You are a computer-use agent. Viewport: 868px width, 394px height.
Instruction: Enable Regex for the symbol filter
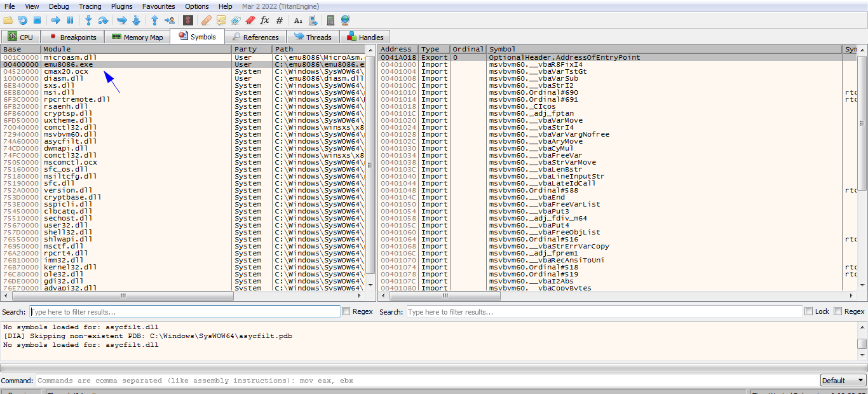pyautogui.click(x=837, y=311)
